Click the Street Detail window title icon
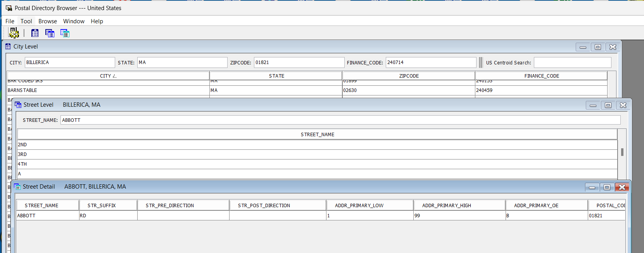 17,187
